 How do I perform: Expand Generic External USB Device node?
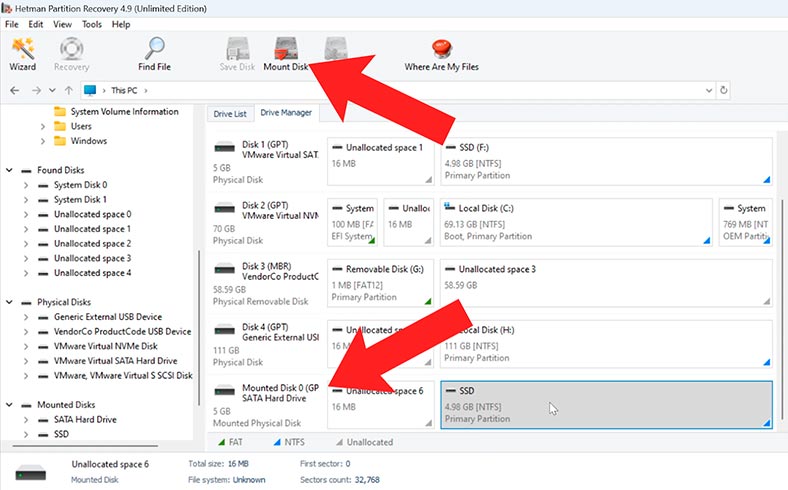click(26, 317)
